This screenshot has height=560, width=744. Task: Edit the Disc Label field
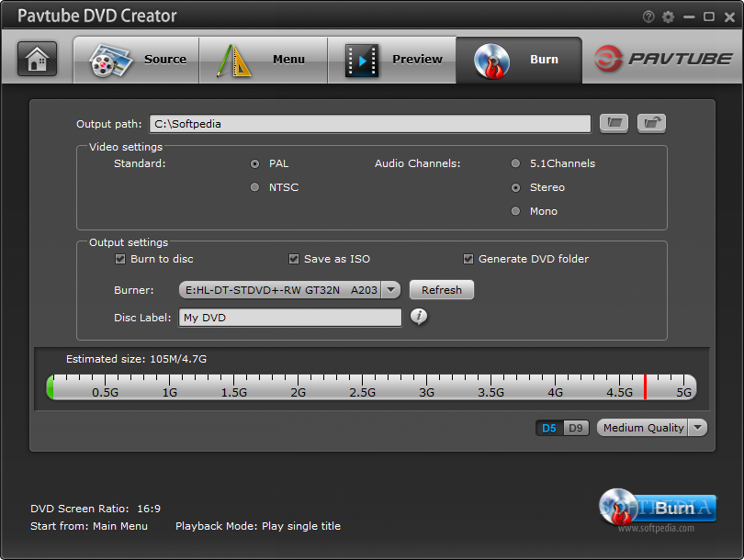pyautogui.click(x=290, y=318)
